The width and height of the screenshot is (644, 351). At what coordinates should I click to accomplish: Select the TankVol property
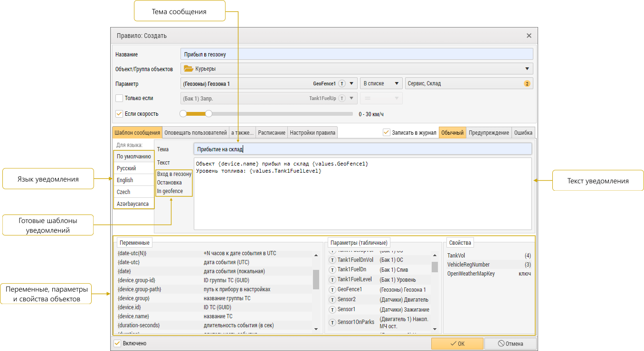pyautogui.click(x=489, y=256)
